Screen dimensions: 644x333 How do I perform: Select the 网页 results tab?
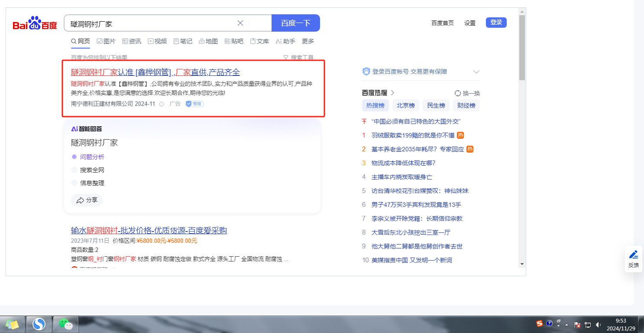(x=81, y=41)
